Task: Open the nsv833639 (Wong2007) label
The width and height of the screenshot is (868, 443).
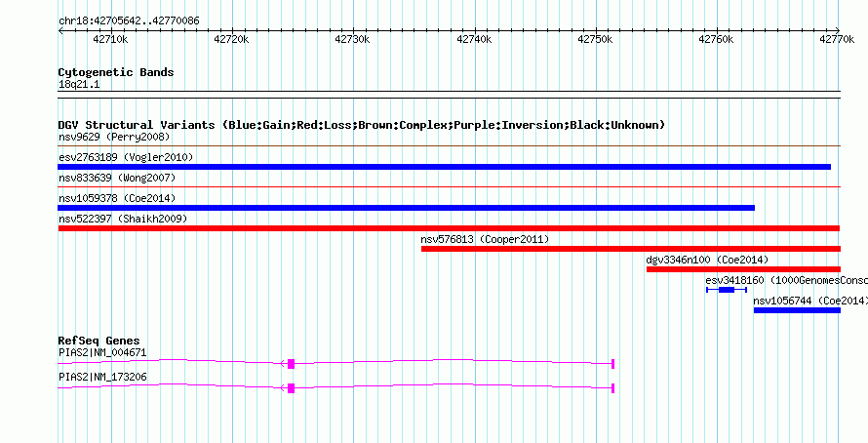Action: [x=117, y=178]
